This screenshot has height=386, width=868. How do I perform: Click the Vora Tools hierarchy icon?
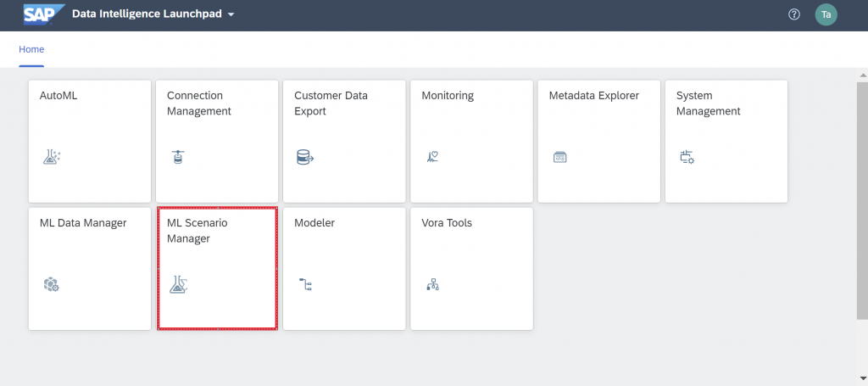(x=432, y=285)
